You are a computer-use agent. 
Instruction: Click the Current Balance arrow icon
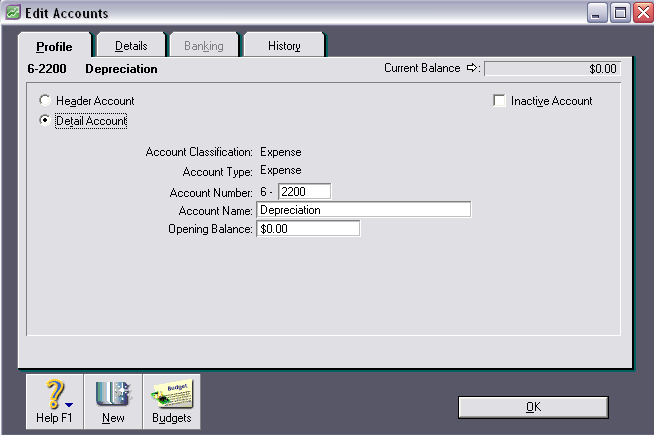471,68
